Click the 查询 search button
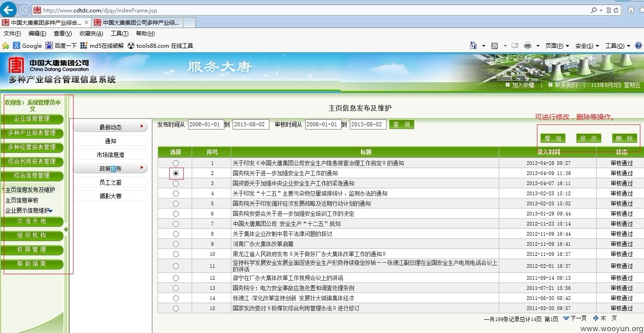Viewport: 644px width, 333px height. pos(402,124)
